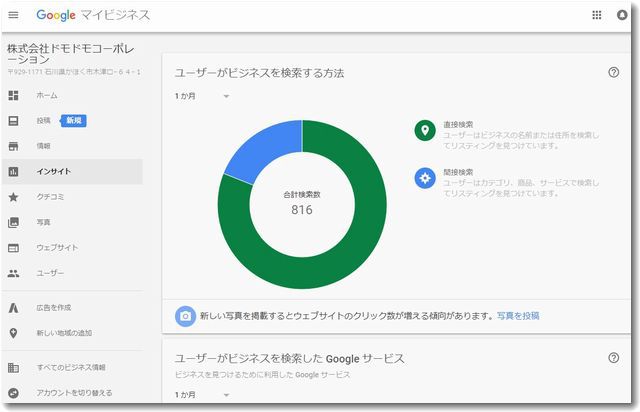The height and width of the screenshot is (412, 640).
Task: Open help for search method card
Action: pos(613,72)
